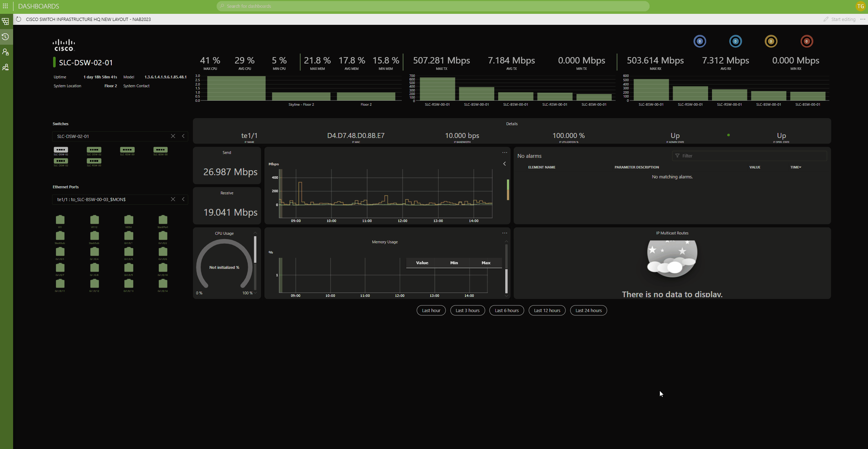Open the Memory Usage chart options menu
Screen dimensions: 868x449
(505, 233)
